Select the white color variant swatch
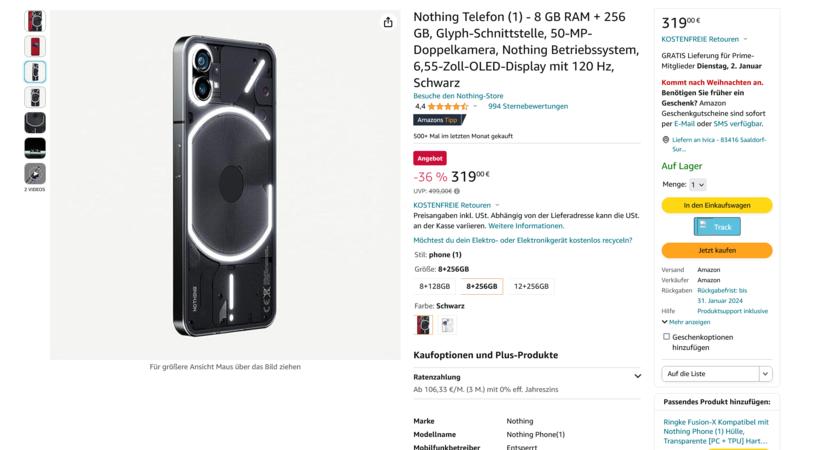829x450 pixels. click(447, 324)
